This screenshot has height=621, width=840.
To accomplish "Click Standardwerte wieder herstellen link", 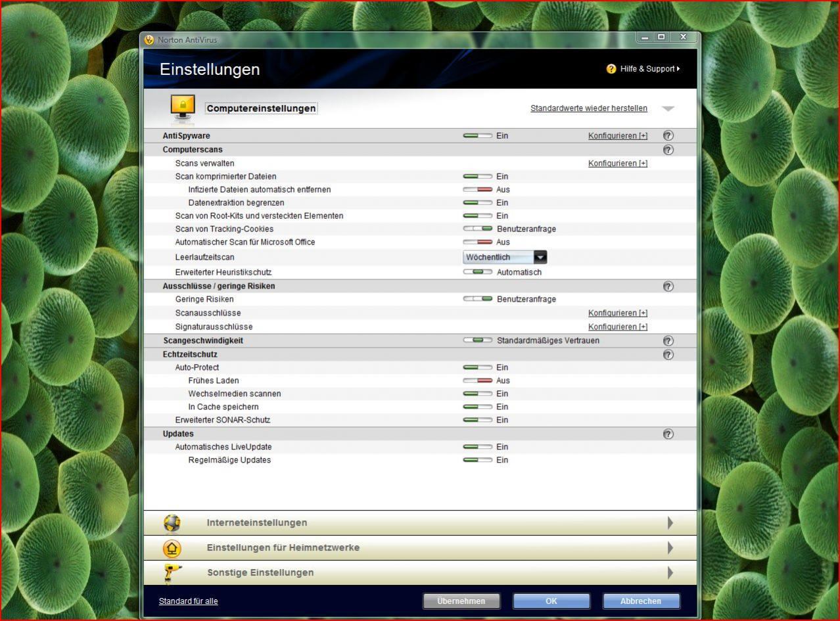I will [x=589, y=108].
